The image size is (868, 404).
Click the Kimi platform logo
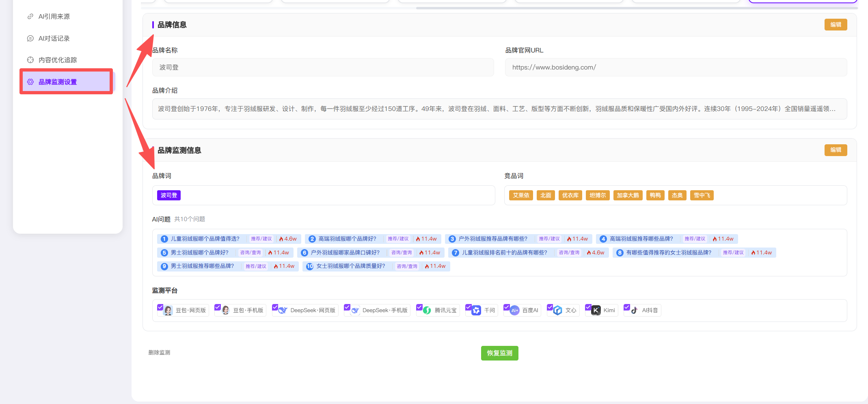596,311
